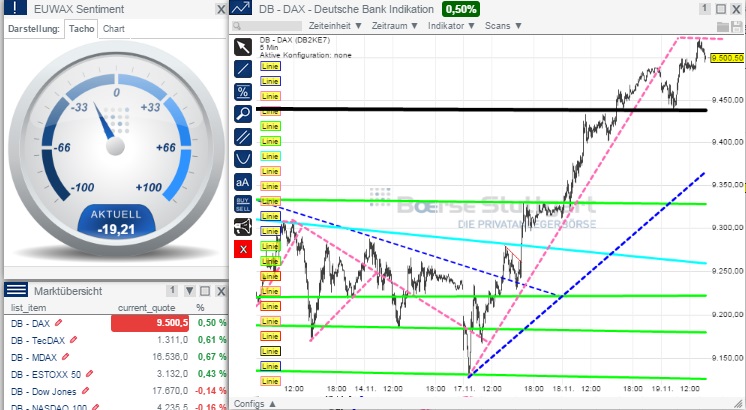Open the BUY SELL tool

pyautogui.click(x=243, y=204)
